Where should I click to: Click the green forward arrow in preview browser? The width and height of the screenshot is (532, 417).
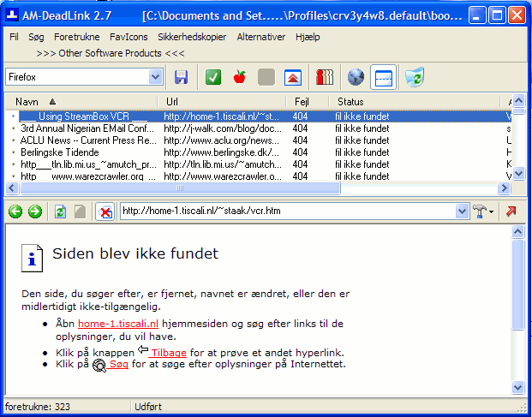point(35,211)
